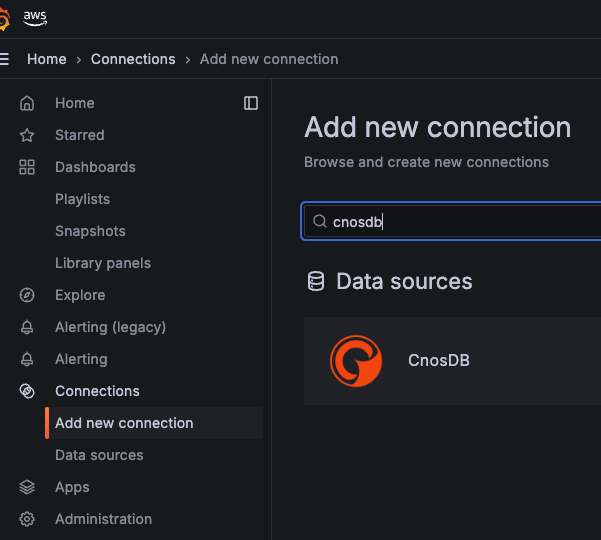Open Snapshots in the sidebar
The image size is (601, 540).
(x=90, y=231)
